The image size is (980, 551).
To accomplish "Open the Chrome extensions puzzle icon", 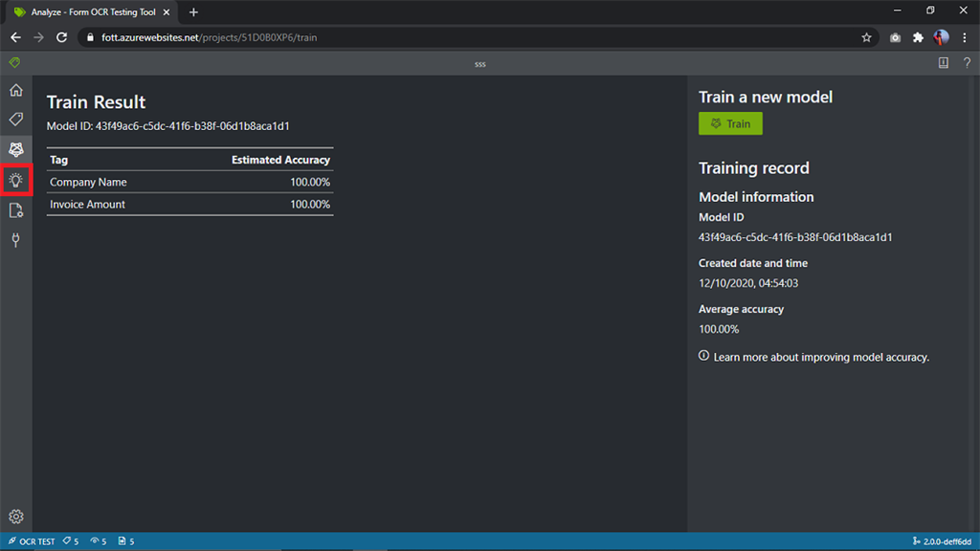I will [x=917, y=37].
